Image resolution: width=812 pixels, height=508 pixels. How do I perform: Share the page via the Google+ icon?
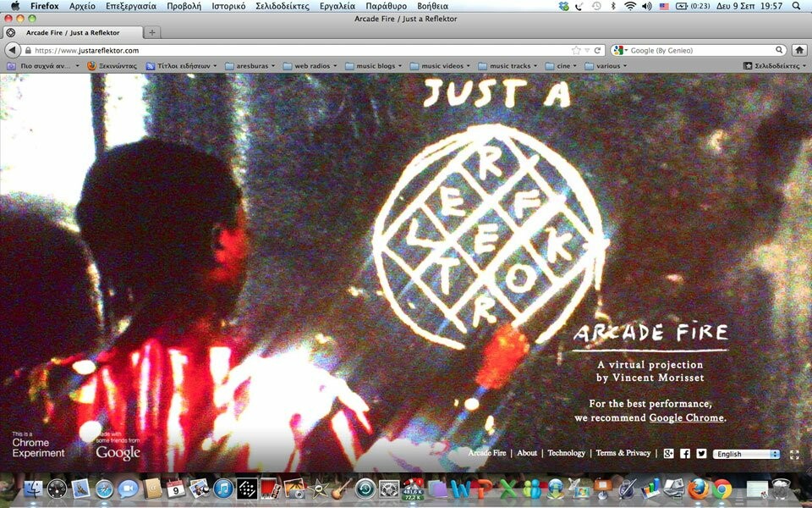coord(668,454)
